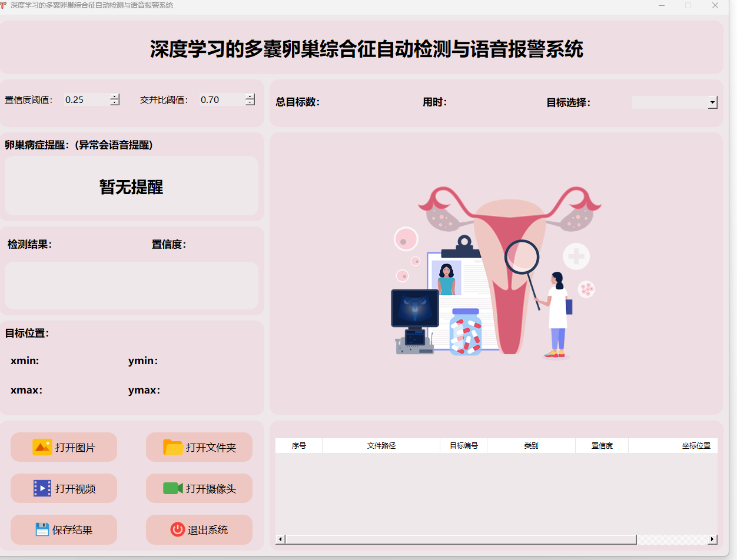Click the film strip icon on 打开视频
This screenshot has height=560, width=737.
42,488
